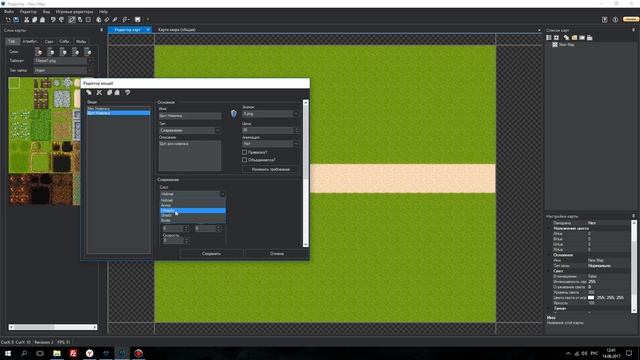This screenshot has width=640, height=360.
Task: Toggle the fourth map layer button
Action: pos(76,52)
